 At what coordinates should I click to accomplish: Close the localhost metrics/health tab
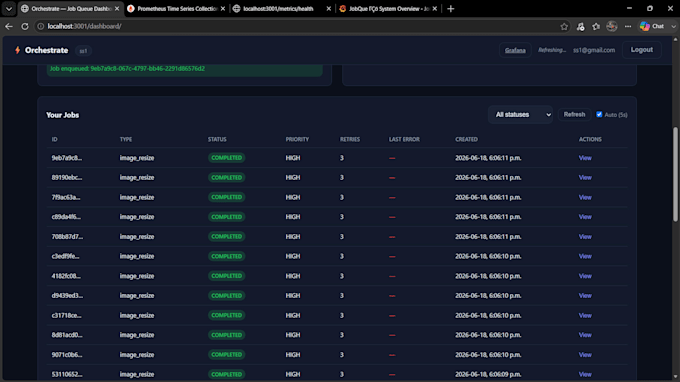tap(329, 9)
